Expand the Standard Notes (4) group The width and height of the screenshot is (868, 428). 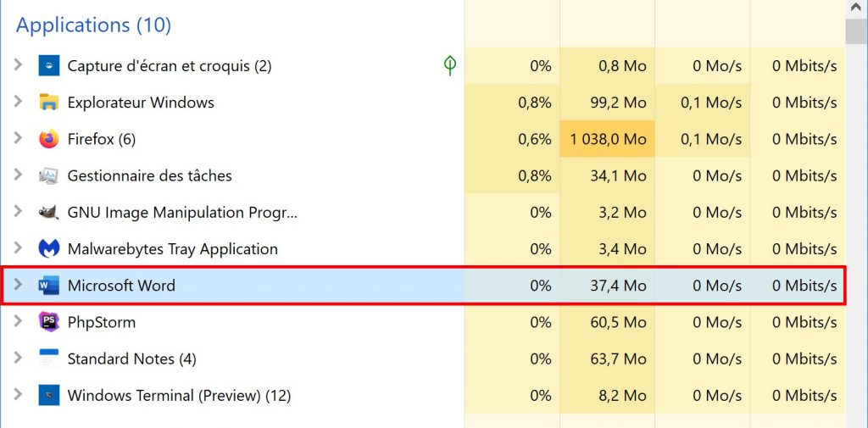coord(18,359)
